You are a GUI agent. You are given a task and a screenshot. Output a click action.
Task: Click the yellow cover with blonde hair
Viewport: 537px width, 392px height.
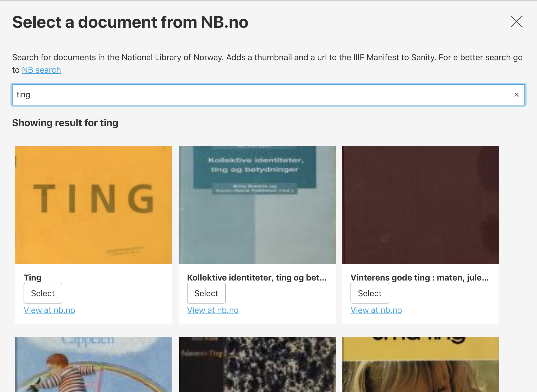tap(420, 364)
